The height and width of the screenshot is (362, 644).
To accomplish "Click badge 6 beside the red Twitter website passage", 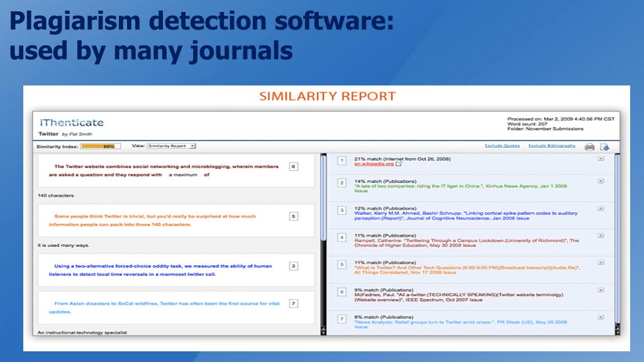I will coord(293,167).
